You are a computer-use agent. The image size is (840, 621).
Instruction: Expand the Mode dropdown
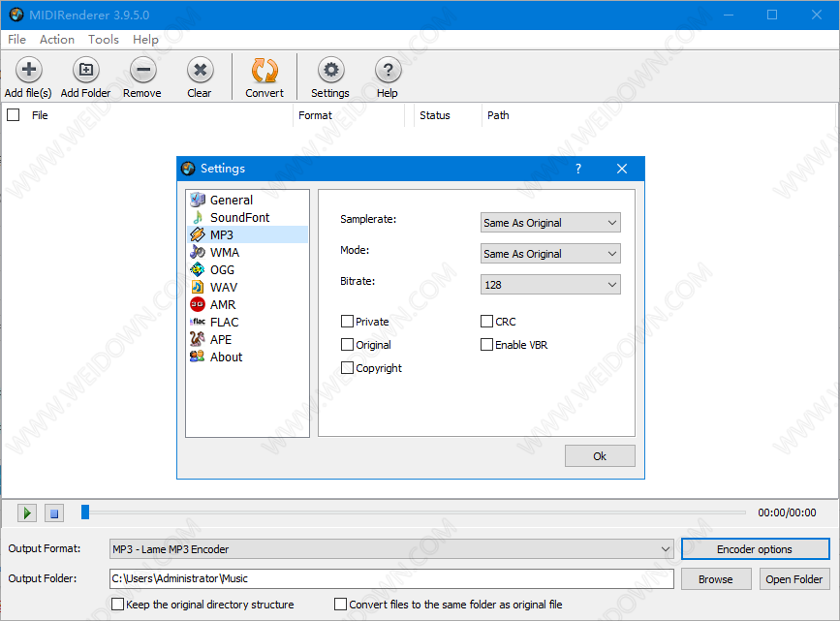point(550,254)
